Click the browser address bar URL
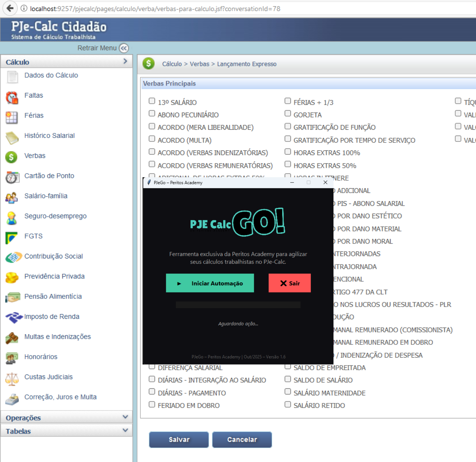The width and height of the screenshot is (476, 462). [x=155, y=9]
